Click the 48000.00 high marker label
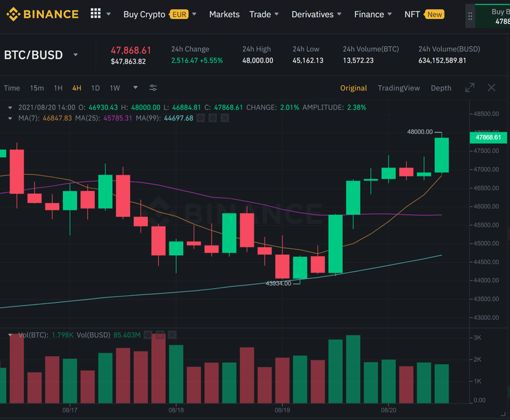The height and width of the screenshot is (420, 510). (420, 132)
